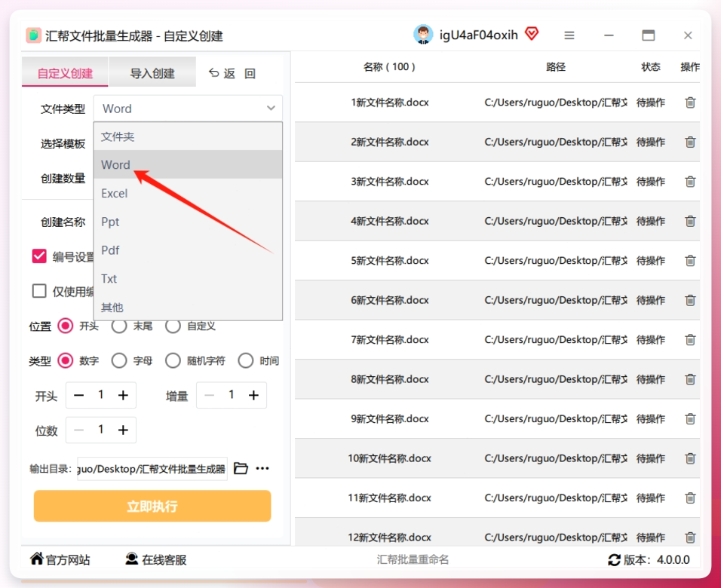Click username igU4aF04oxih
The image size is (721, 588).
pyautogui.click(x=479, y=35)
